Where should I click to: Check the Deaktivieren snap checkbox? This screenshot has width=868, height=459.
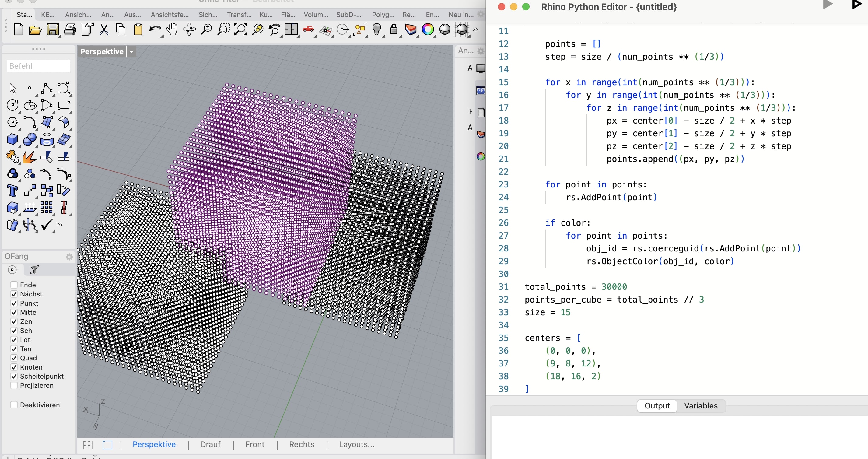click(14, 405)
